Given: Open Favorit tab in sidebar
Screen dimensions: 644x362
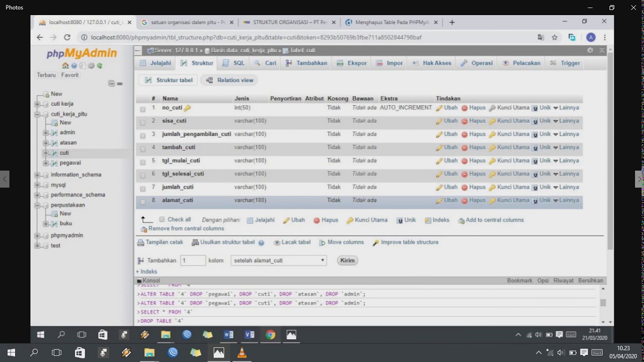Looking at the screenshot, I should 70,75.
